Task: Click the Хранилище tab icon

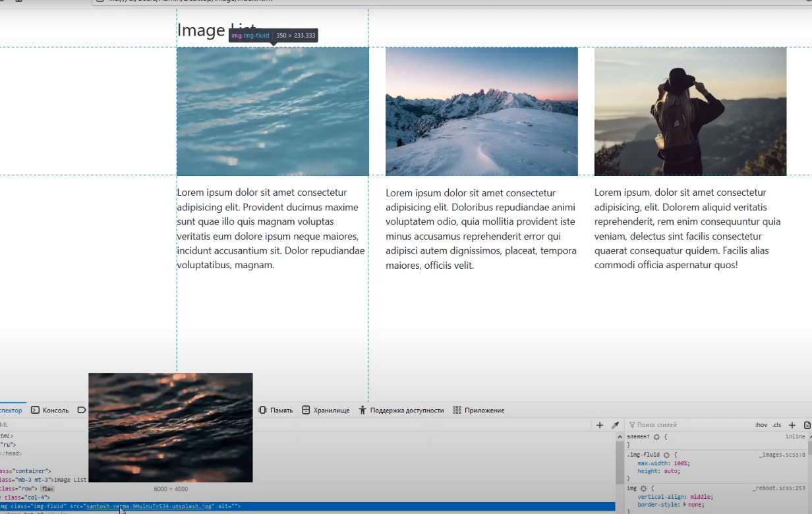Action: click(306, 410)
